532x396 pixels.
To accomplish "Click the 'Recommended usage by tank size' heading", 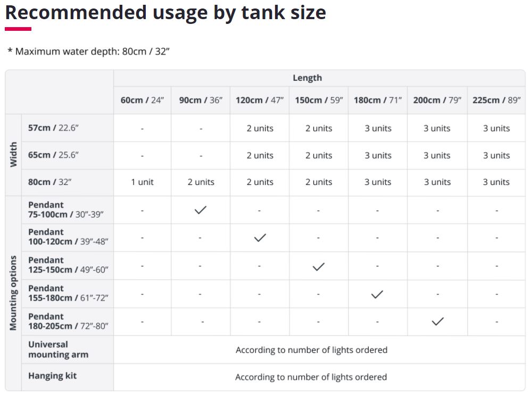I will [x=165, y=13].
